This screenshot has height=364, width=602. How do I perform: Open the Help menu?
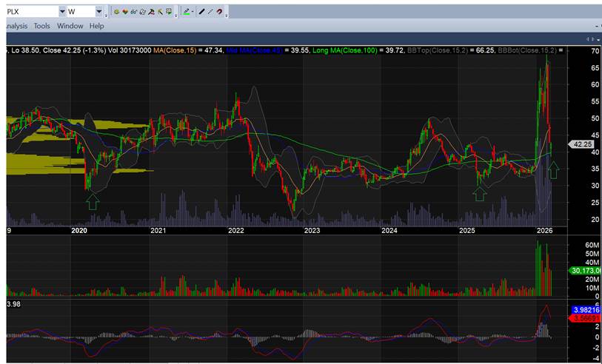click(97, 26)
